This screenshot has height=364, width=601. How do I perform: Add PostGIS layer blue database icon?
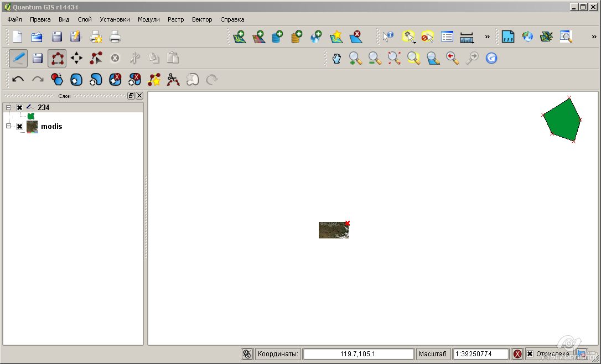coord(277,37)
